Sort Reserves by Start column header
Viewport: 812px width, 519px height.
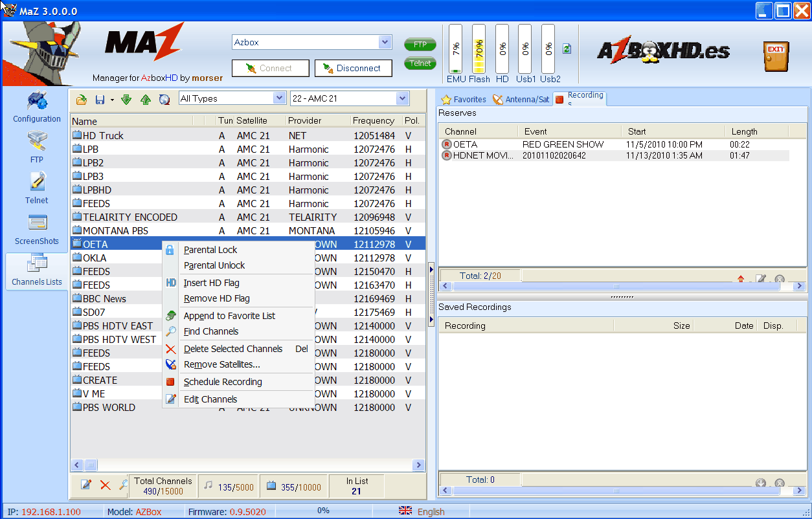tap(673, 131)
